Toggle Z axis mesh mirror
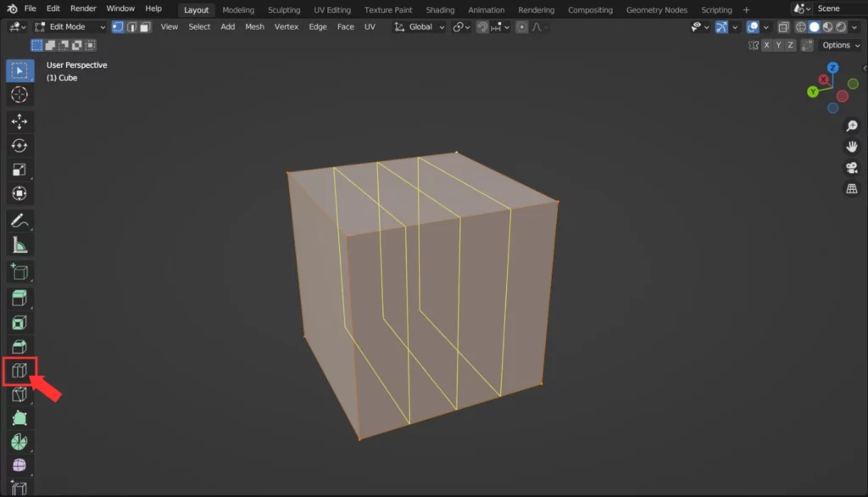Image resolution: width=868 pixels, height=497 pixels. (791, 46)
